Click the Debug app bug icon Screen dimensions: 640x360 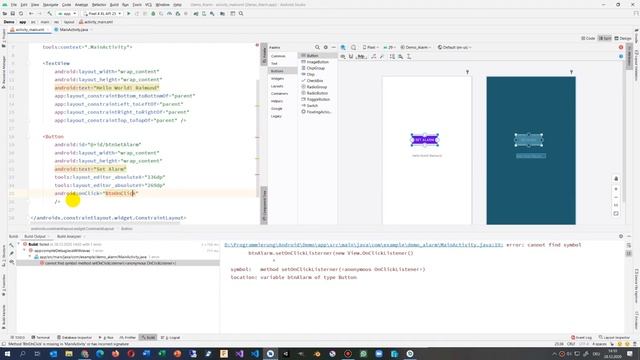click(153, 13)
